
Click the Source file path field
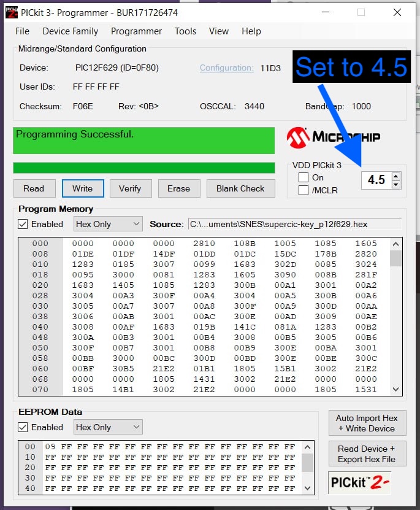click(x=295, y=224)
